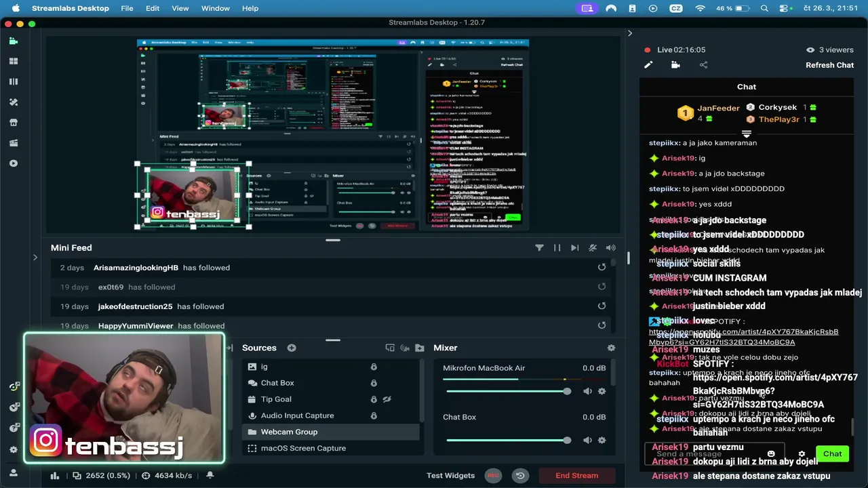Open the Recordings play-circle icon
This screenshot has width=868, height=488.
pyautogui.click(x=13, y=163)
